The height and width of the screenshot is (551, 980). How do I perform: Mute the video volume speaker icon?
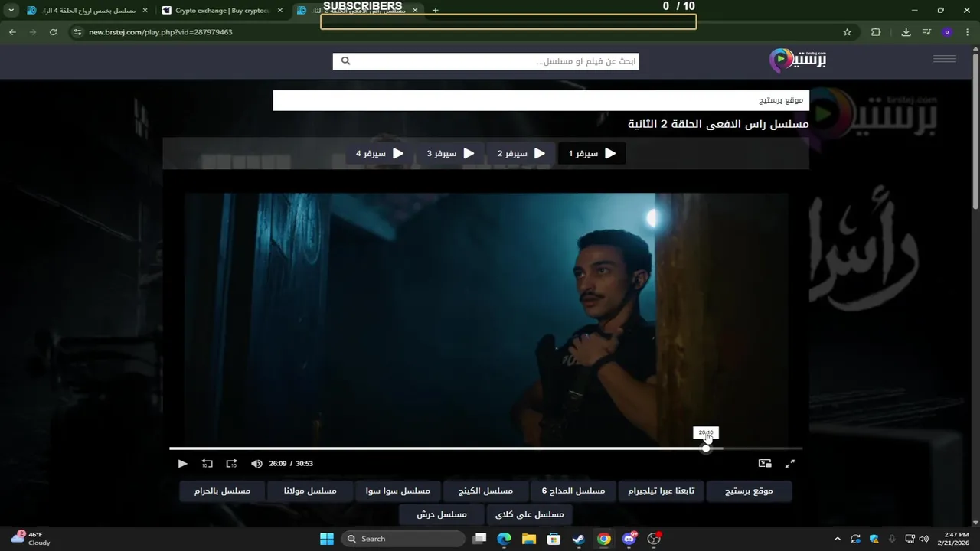coord(256,463)
